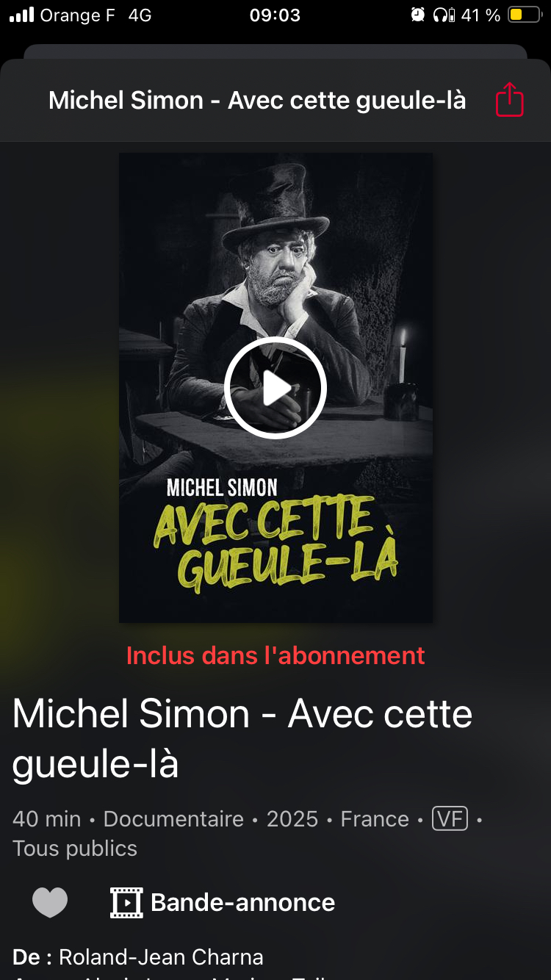The image size is (551, 980).
Task: Tap the large movie title heading
Action: tap(242, 738)
